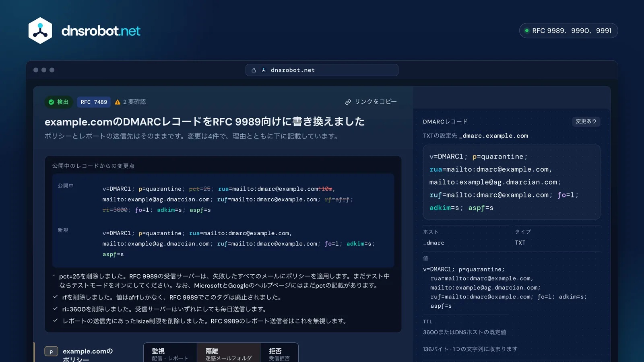The image size is (644, 362).
Task: Click the dnsrobot hexagon logo icon
Action: click(40, 31)
